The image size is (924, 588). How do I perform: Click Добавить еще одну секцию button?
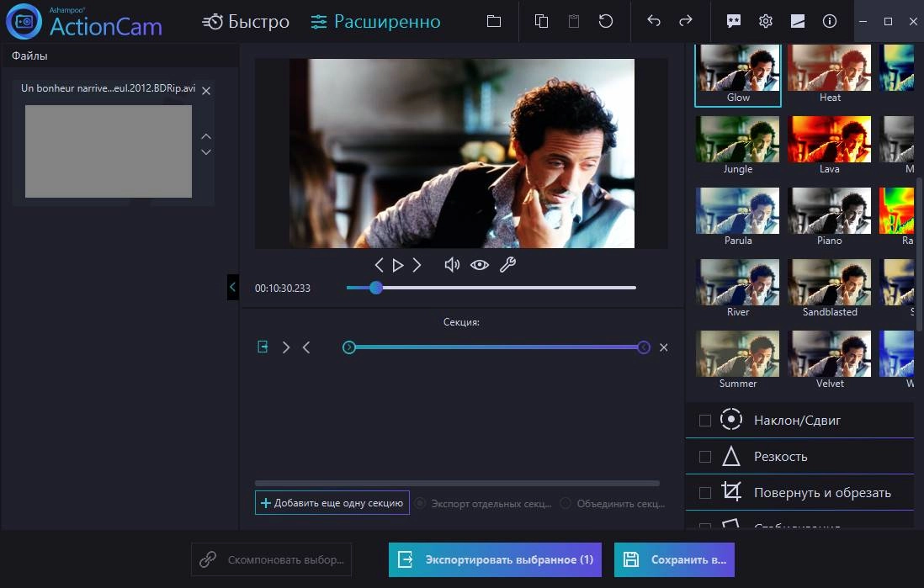(332, 502)
